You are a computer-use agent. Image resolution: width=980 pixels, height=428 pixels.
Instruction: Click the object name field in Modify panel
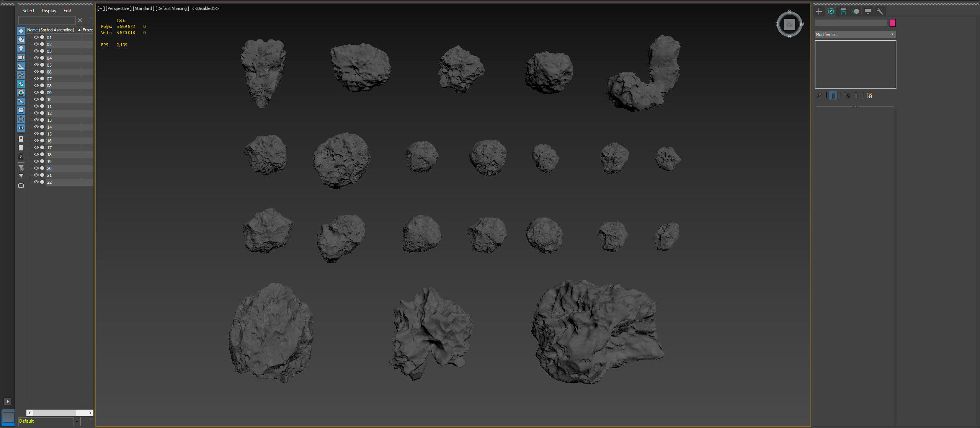pyautogui.click(x=851, y=23)
